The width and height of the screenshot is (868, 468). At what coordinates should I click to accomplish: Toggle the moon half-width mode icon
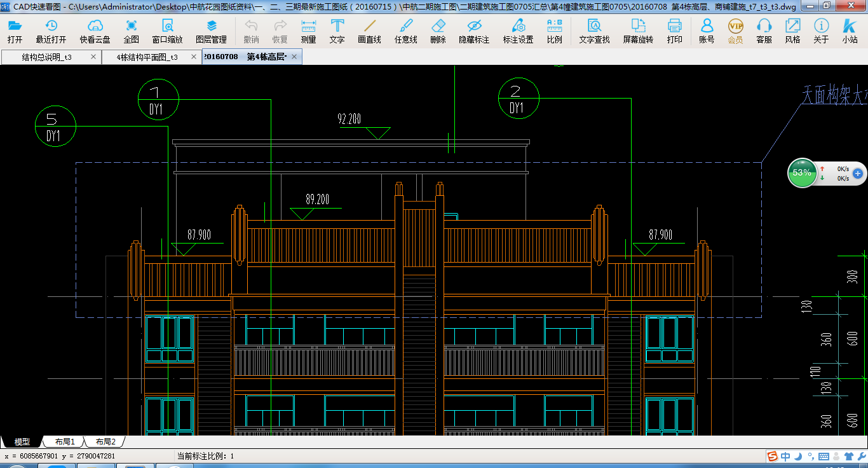pos(798,456)
